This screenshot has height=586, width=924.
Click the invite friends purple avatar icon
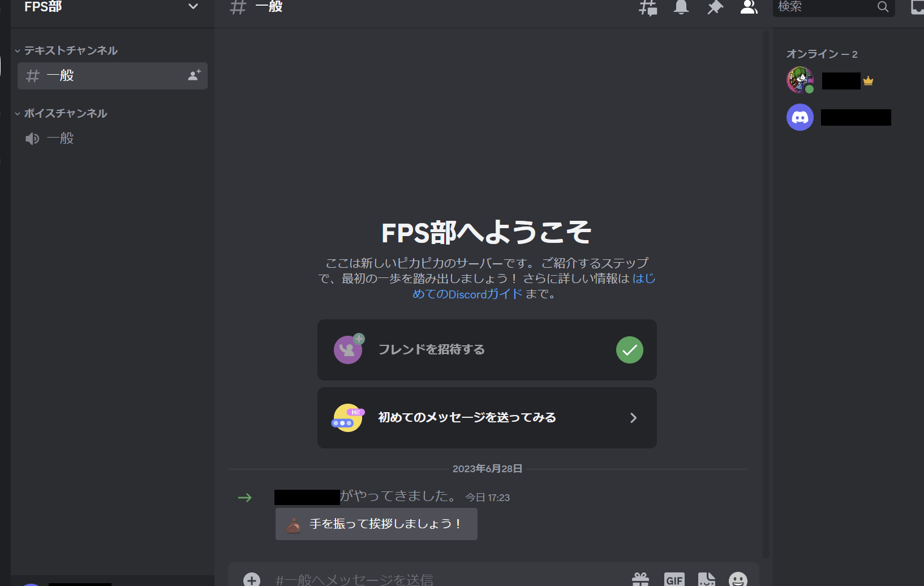(349, 349)
